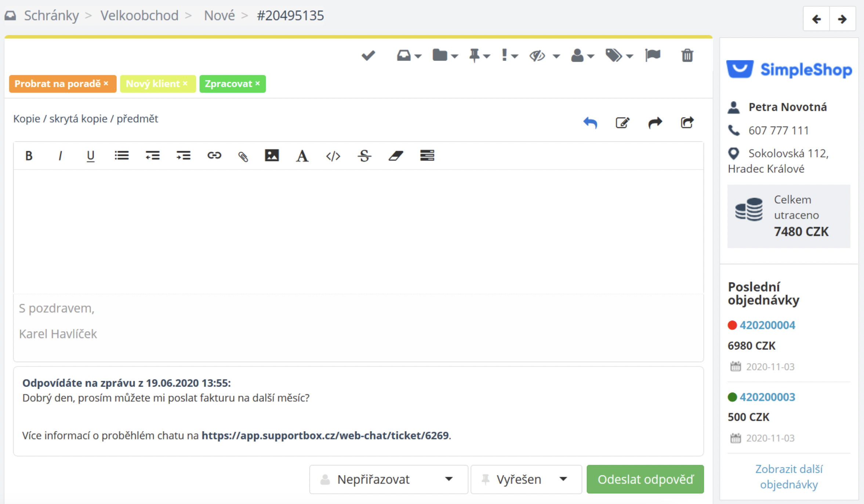
Task: Insert attachment with paperclip icon
Action: click(243, 156)
